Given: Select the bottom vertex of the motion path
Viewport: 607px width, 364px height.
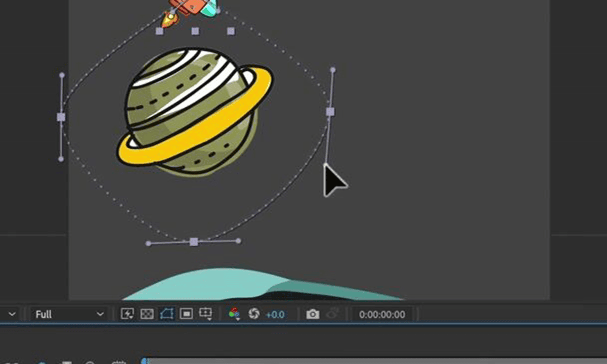Looking at the screenshot, I should point(193,242).
